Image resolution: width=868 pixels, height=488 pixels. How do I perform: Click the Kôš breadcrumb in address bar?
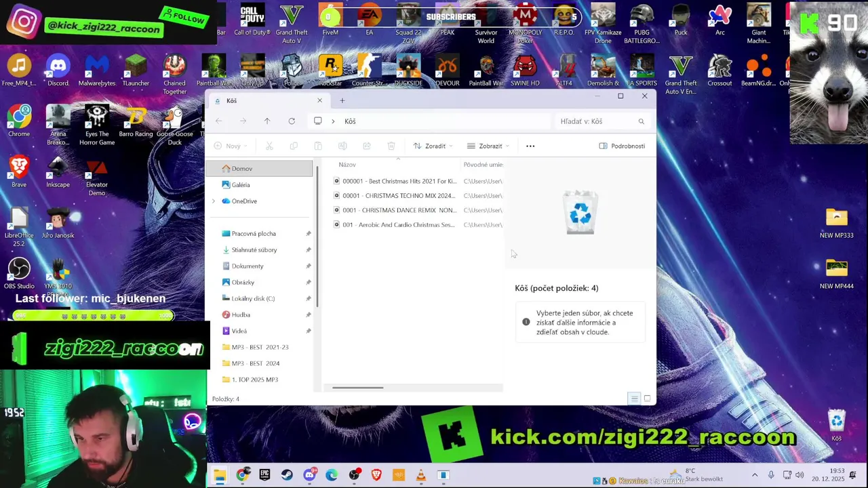click(x=350, y=121)
